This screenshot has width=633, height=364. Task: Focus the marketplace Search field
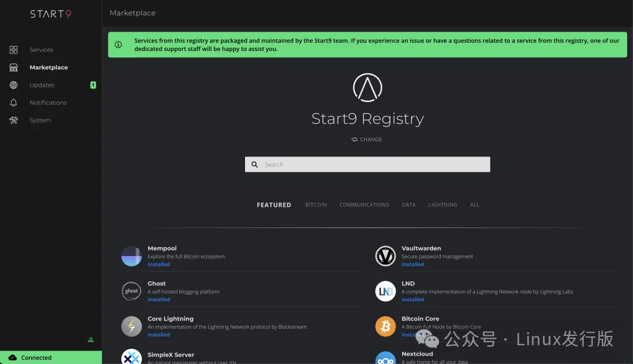click(367, 165)
